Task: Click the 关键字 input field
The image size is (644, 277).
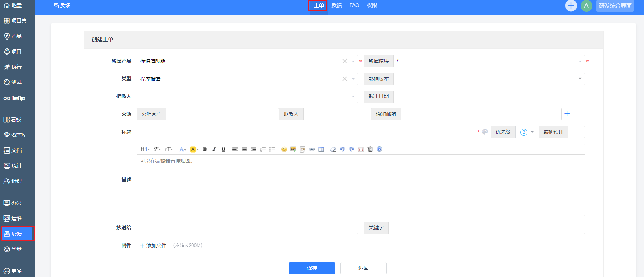Action: pyautogui.click(x=487, y=228)
